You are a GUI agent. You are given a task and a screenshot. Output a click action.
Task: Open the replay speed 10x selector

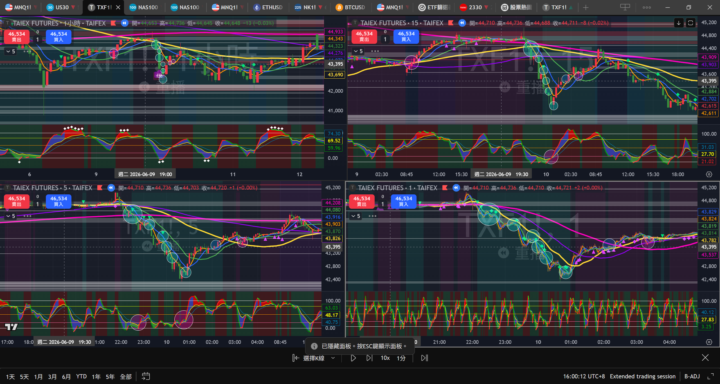385,358
